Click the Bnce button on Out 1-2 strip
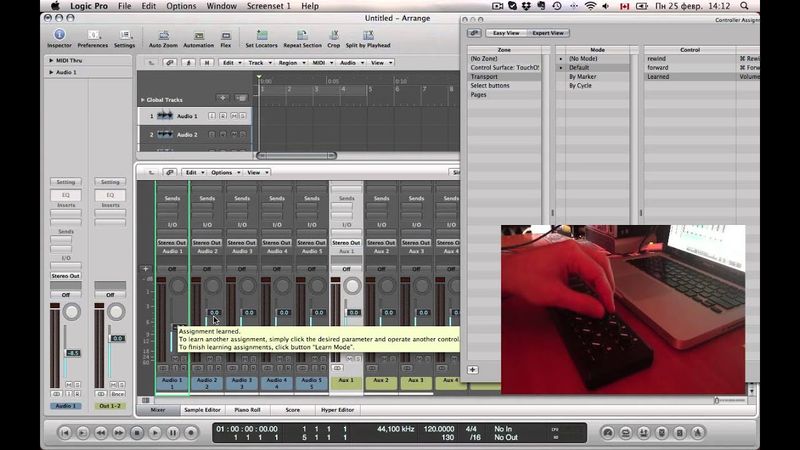 [118, 394]
